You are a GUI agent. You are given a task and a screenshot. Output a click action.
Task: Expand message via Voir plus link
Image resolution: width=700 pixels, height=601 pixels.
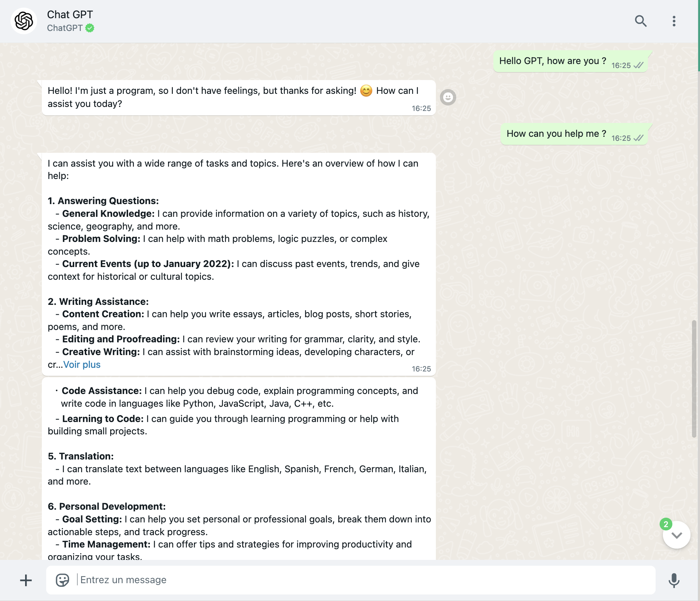click(x=82, y=365)
